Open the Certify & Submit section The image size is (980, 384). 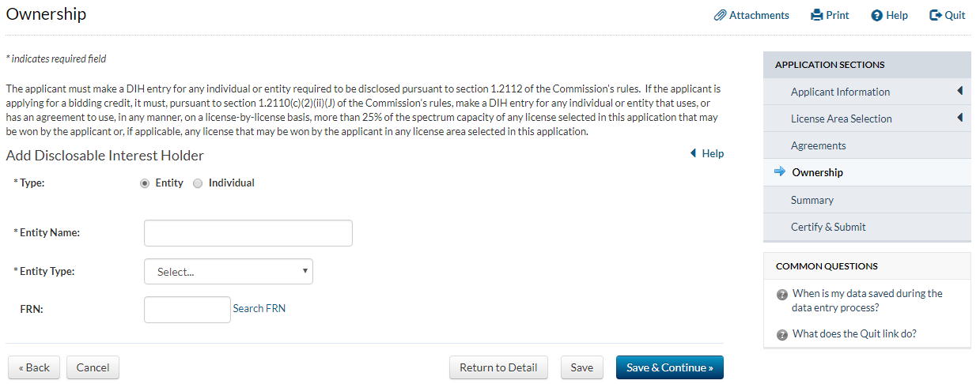(828, 227)
